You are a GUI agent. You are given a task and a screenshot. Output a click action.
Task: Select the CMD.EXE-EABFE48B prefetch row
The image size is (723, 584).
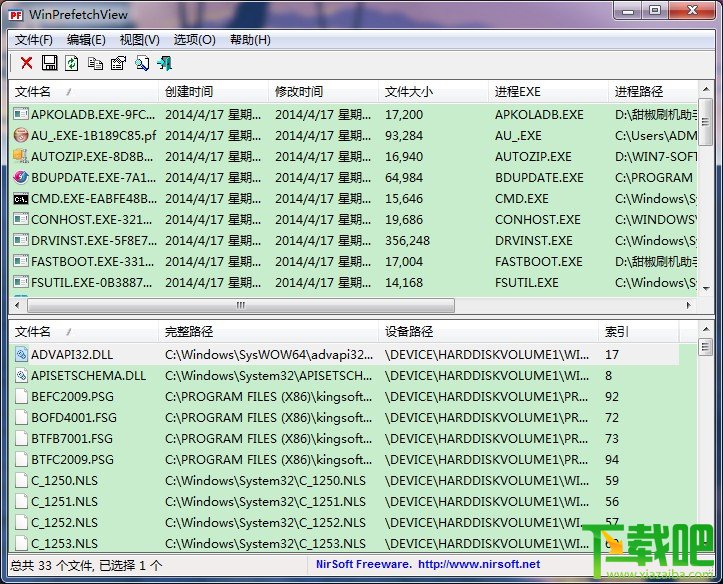pos(353,199)
